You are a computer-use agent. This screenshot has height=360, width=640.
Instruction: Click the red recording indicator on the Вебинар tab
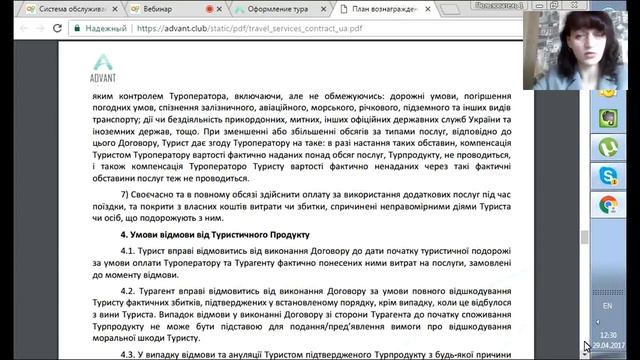(209, 9)
